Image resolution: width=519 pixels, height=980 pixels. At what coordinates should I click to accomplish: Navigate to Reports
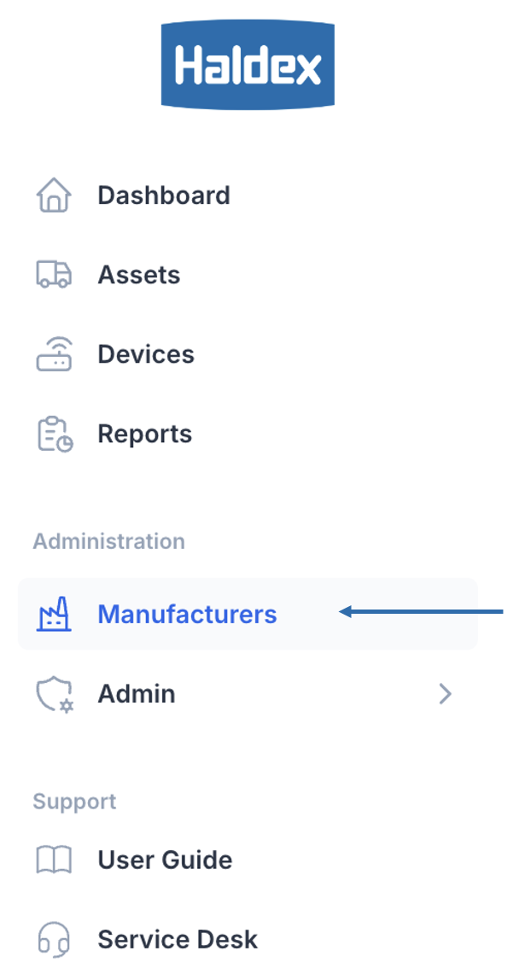[x=145, y=434]
